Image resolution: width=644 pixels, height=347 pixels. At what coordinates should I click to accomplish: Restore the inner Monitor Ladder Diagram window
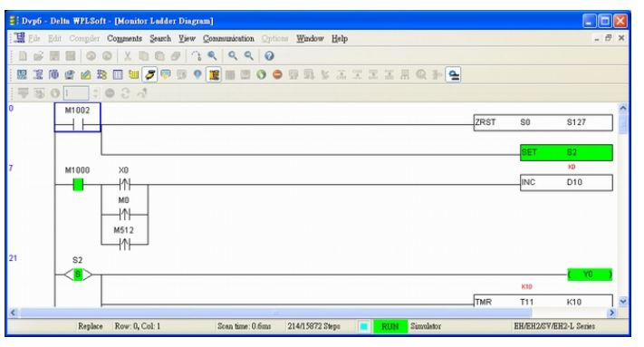[x=609, y=38]
